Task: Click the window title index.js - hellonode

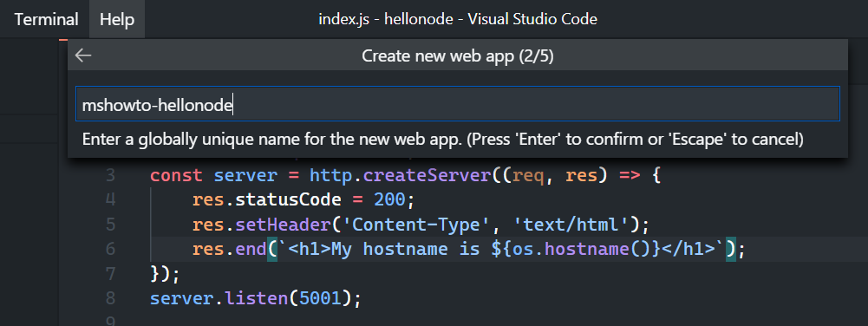Action: 458,19
